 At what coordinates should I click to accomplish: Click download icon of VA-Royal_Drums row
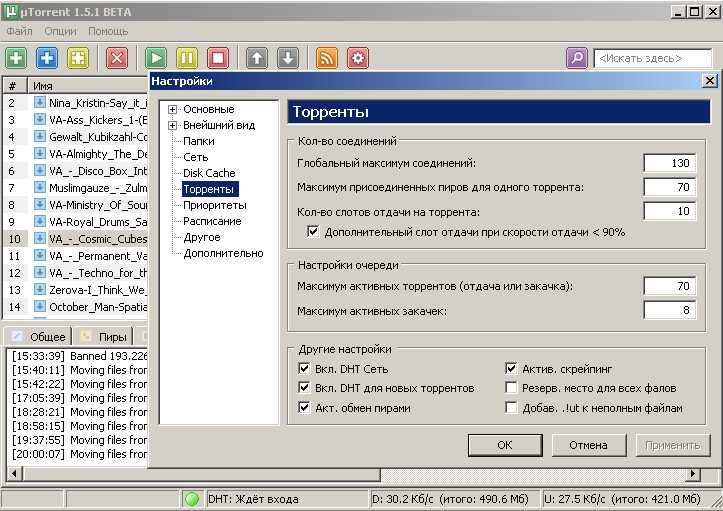40,221
